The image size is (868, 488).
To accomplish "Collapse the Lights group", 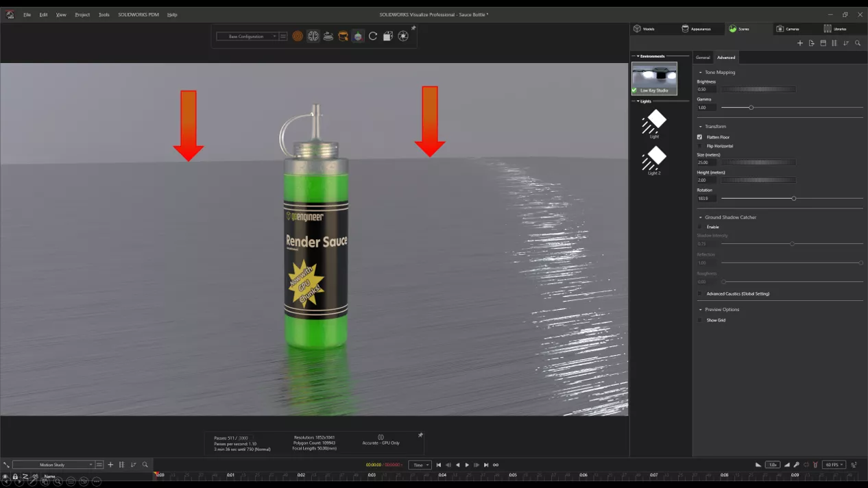I will [638, 101].
